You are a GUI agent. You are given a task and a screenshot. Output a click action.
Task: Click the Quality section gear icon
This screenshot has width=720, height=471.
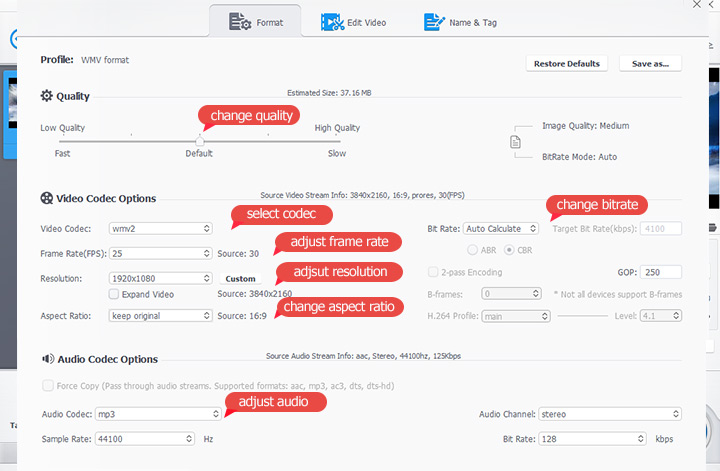tap(46, 96)
